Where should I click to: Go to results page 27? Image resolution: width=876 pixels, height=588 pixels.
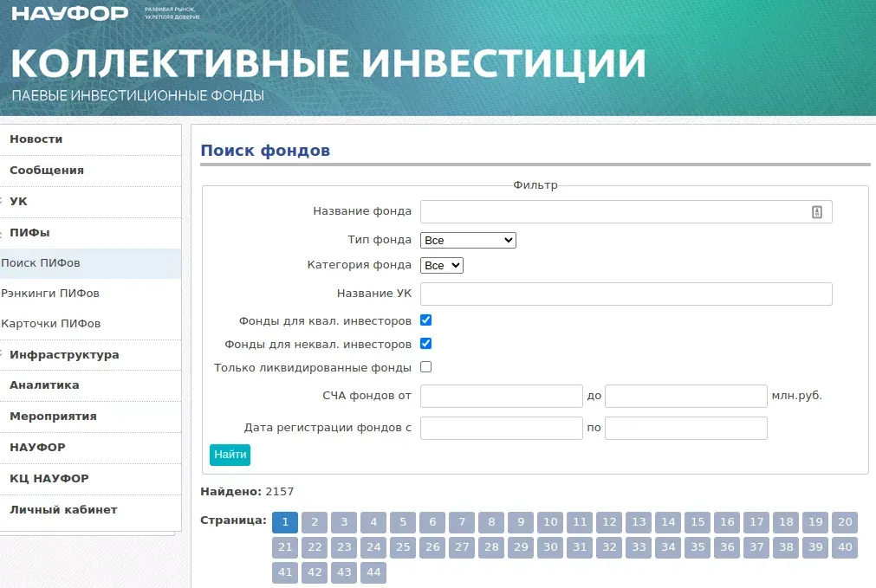pos(462,547)
